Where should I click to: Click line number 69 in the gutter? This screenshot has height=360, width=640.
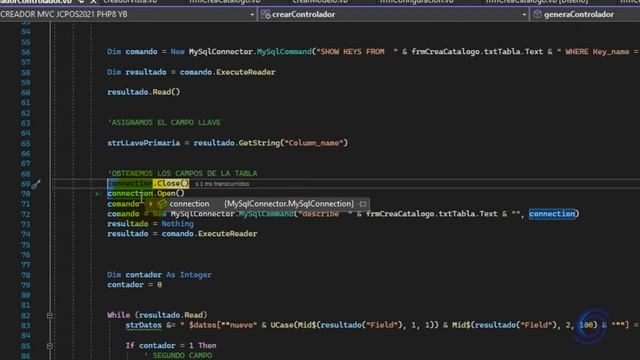[26, 184]
